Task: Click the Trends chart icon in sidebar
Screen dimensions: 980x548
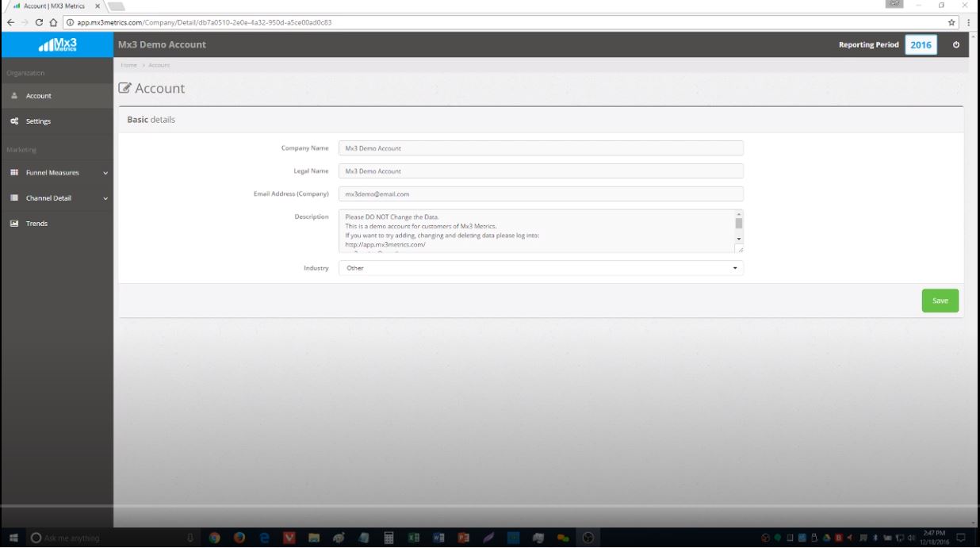Action: tap(14, 223)
